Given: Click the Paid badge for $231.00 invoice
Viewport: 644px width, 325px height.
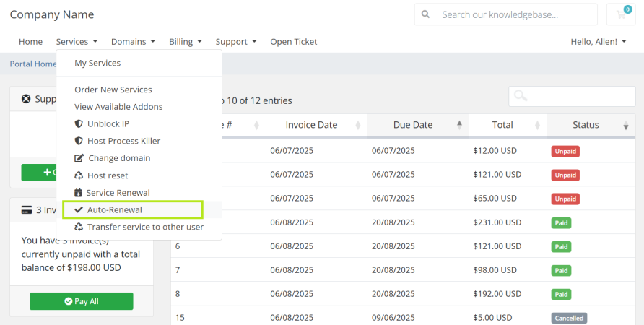Looking at the screenshot, I should pyautogui.click(x=561, y=223).
